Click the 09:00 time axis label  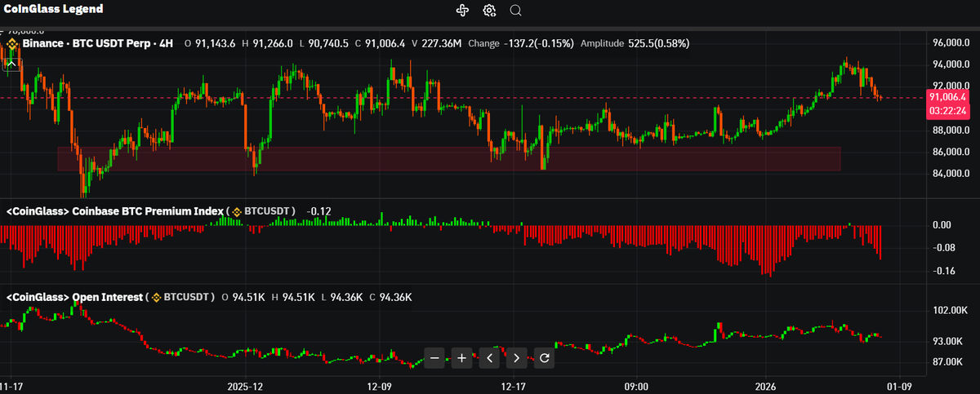pos(635,386)
